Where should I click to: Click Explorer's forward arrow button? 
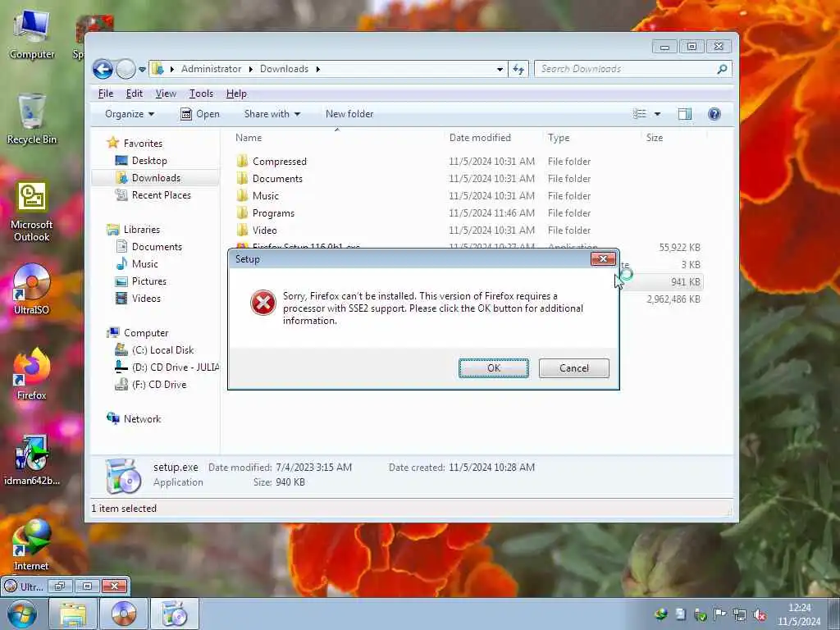(x=126, y=69)
